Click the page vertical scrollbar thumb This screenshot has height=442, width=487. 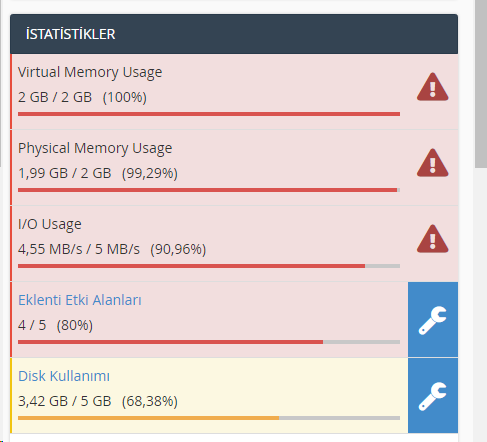pyautogui.click(x=481, y=84)
